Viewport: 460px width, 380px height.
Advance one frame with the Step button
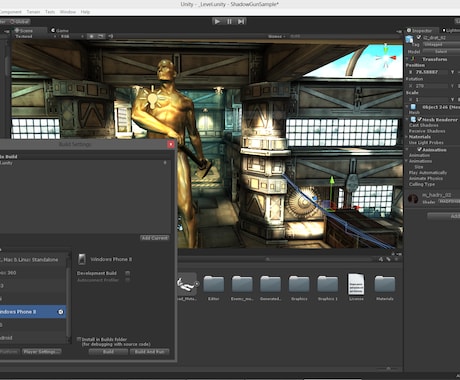click(241, 21)
